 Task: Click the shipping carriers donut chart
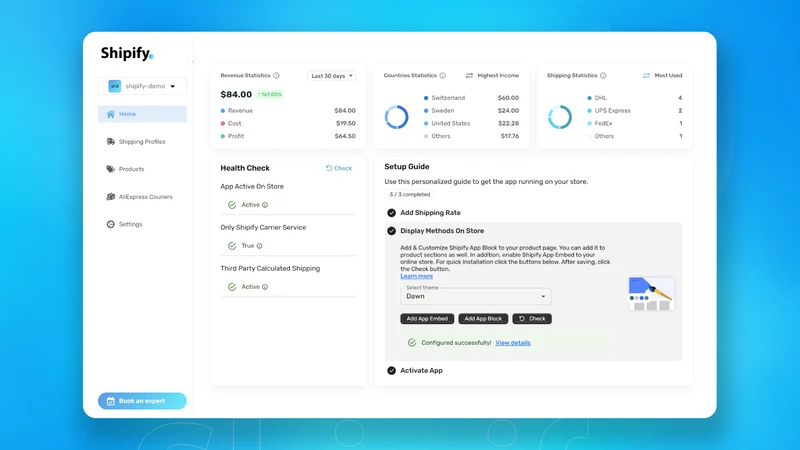coord(560,117)
